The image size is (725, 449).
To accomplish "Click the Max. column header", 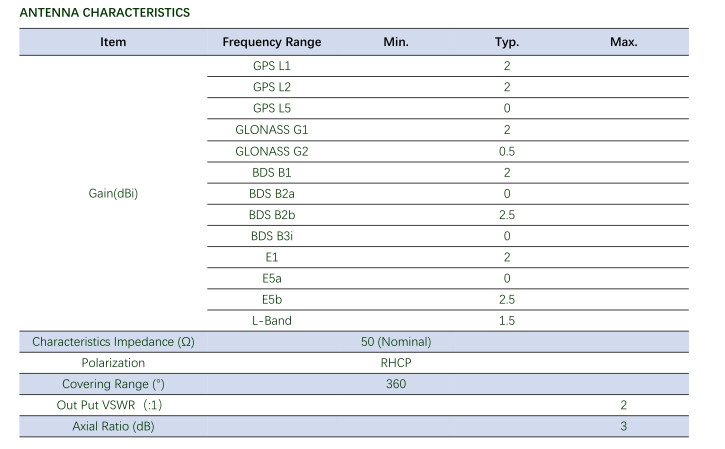I will 623,43.
